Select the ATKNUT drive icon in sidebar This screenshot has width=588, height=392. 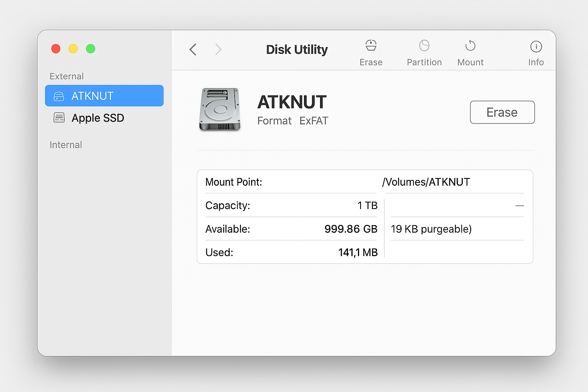click(x=59, y=96)
